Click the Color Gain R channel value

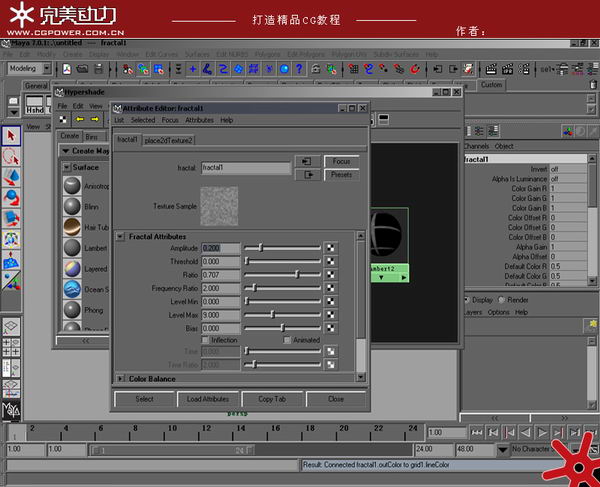click(x=568, y=188)
